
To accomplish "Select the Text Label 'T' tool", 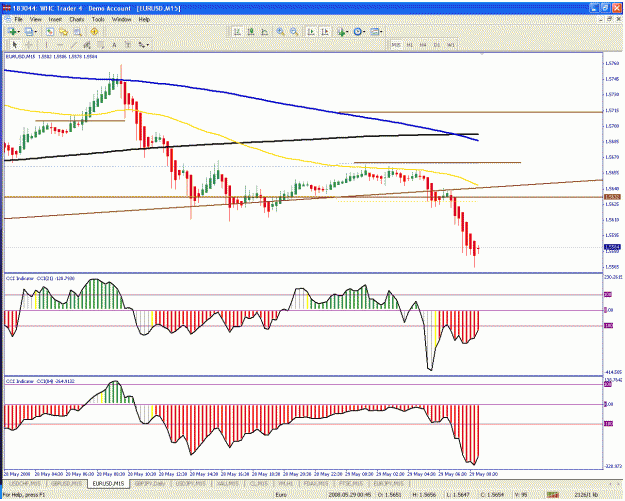I will click(128, 45).
